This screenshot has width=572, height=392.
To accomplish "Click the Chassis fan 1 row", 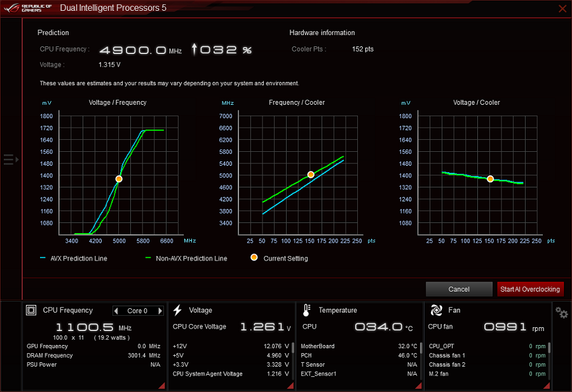I will [x=487, y=355].
